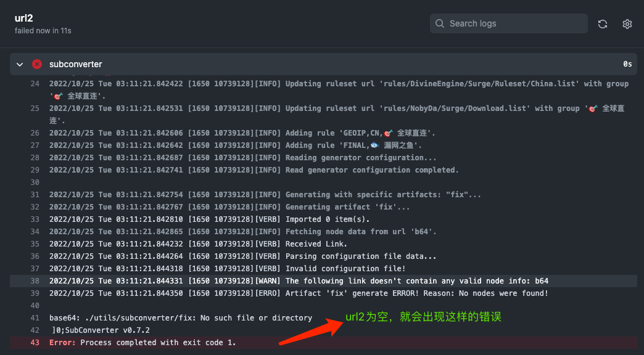Viewport: 644px width, 355px height.
Task: Click the highlighted Error exit code line
Action: tap(142, 342)
